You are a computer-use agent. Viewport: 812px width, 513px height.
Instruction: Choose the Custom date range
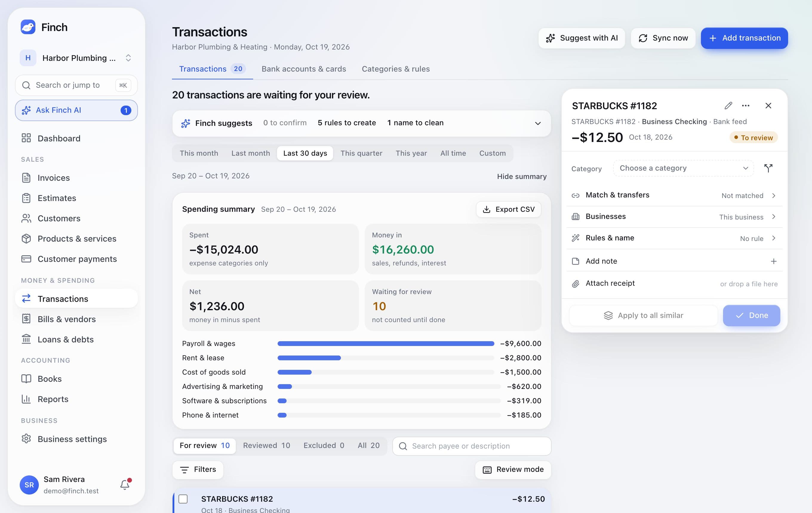click(492, 153)
